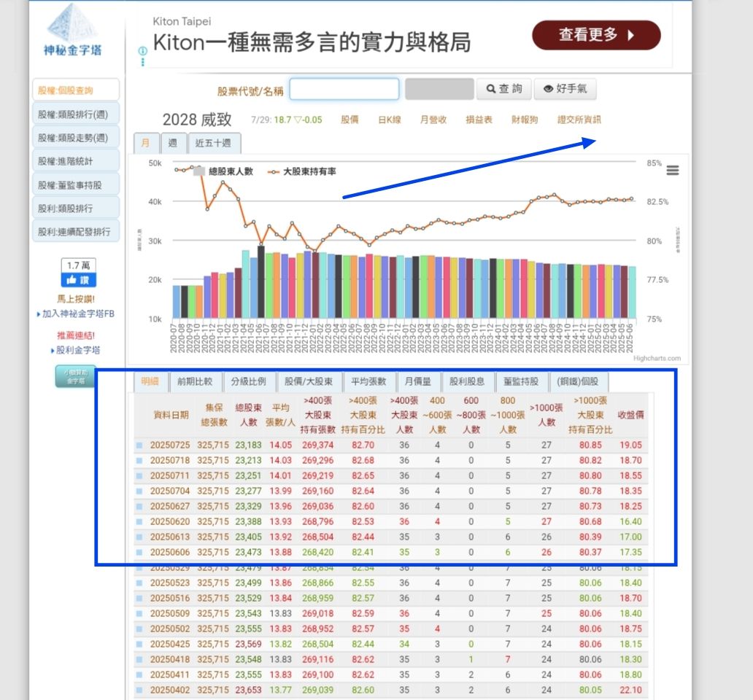The height and width of the screenshot is (700, 753).
Task: Click the gray button beside the stock input
Action: click(x=439, y=89)
